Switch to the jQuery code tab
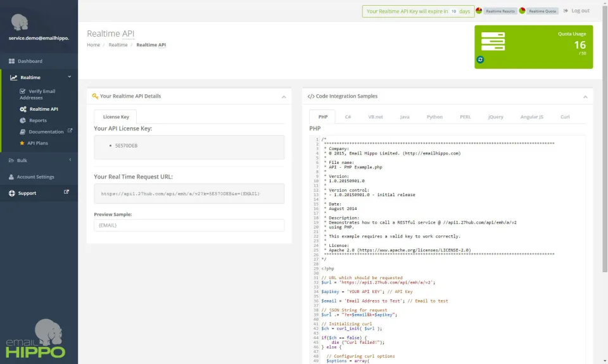Viewport: 608px width, 364px height. click(495, 116)
